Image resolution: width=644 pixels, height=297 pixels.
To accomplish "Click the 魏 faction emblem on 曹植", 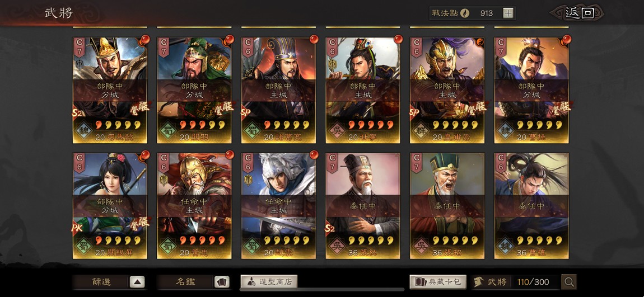I will (x=505, y=246).
